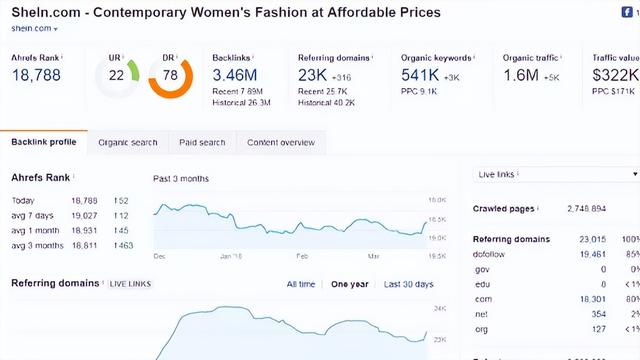Click the info icon beside Organic traffic

(561, 57)
